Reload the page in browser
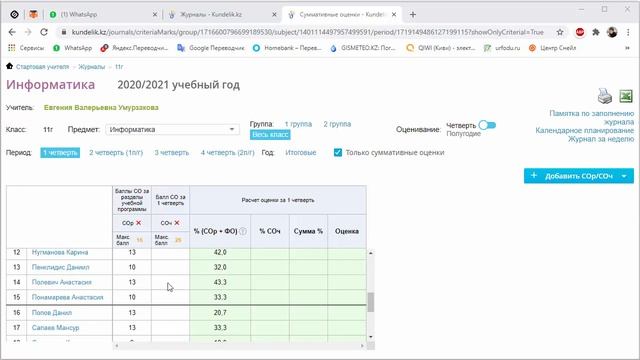 point(44,32)
